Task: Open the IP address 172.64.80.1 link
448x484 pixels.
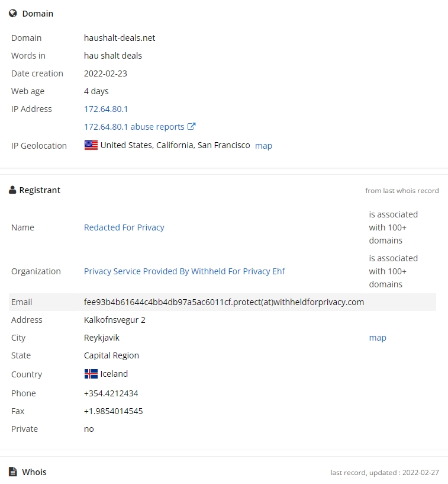Action: click(x=106, y=109)
